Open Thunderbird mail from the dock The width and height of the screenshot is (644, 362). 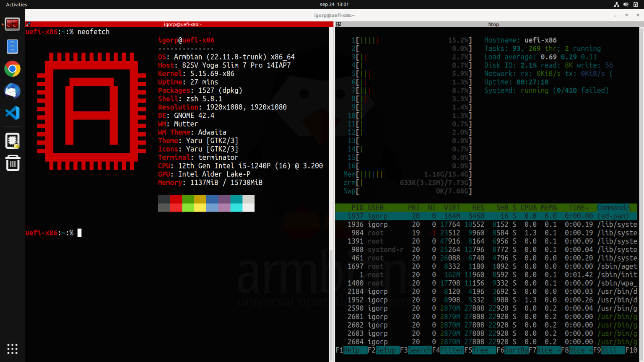[12, 90]
